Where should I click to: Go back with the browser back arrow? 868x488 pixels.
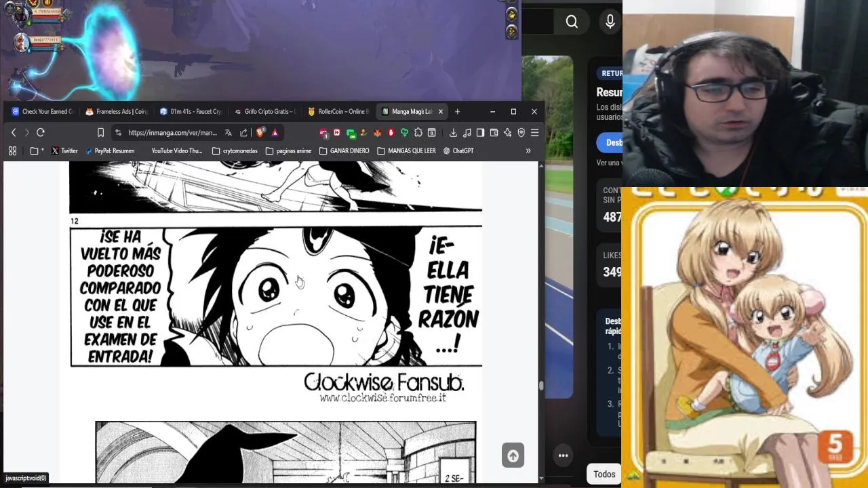coord(14,133)
